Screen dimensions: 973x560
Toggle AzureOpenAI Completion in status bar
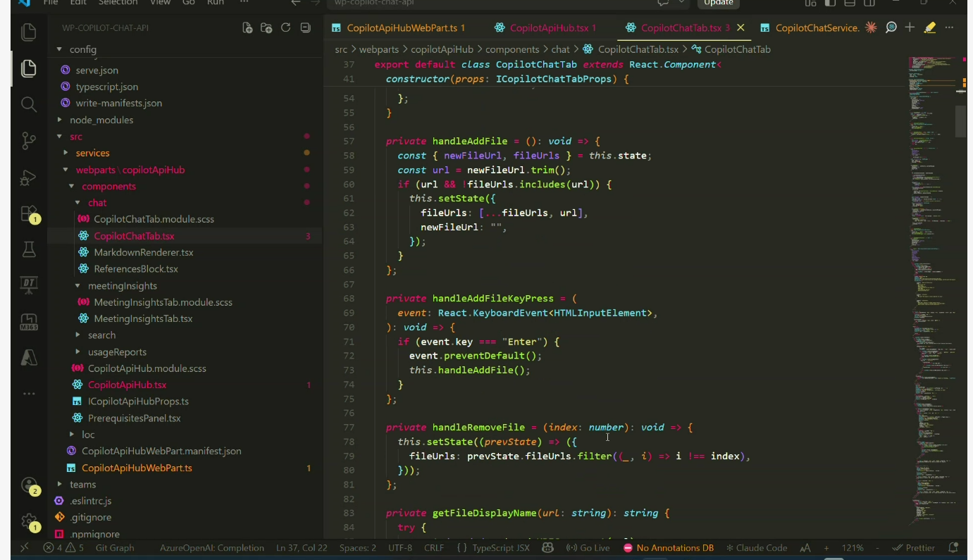pyautogui.click(x=211, y=548)
